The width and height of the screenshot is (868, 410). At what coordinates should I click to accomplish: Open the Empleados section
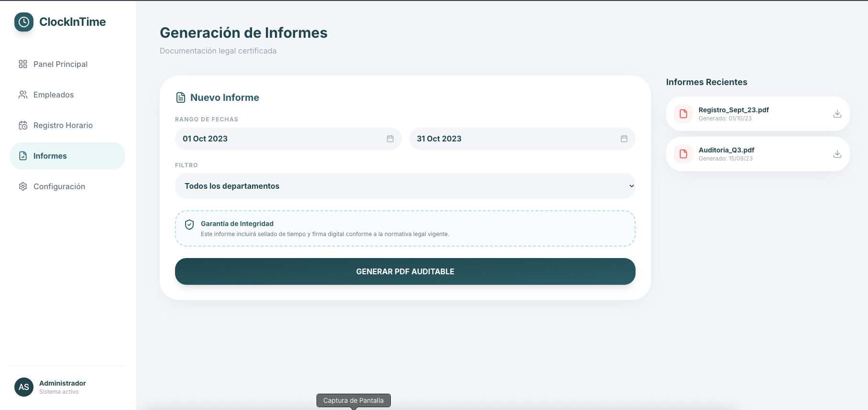tap(54, 95)
